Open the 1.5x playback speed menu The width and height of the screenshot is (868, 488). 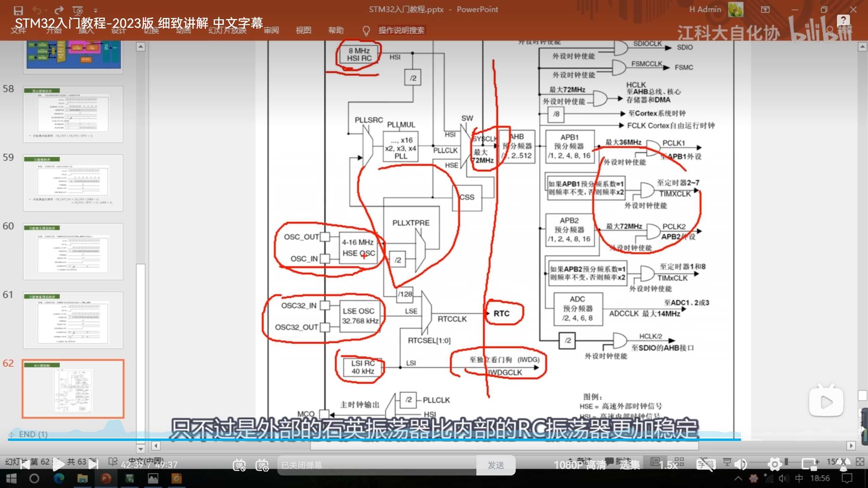(x=668, y=465)
